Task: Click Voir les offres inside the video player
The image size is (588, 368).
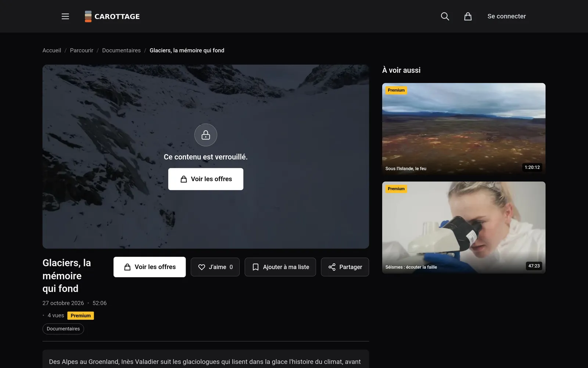Action: coord(206,179)
